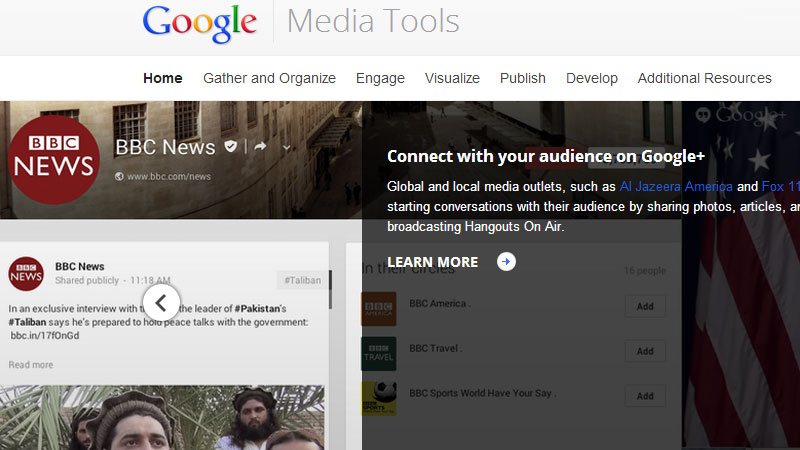Click the LEARN MORE text link

[433, 262]
